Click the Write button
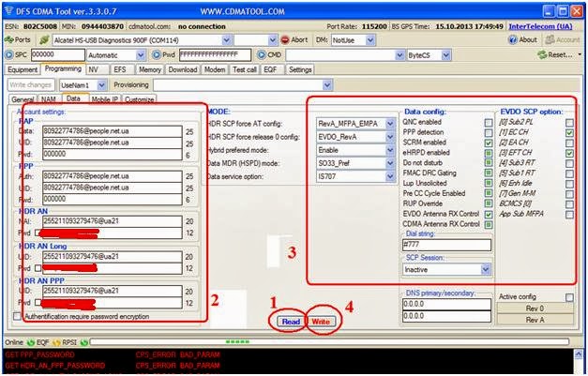 pos(321,322)
